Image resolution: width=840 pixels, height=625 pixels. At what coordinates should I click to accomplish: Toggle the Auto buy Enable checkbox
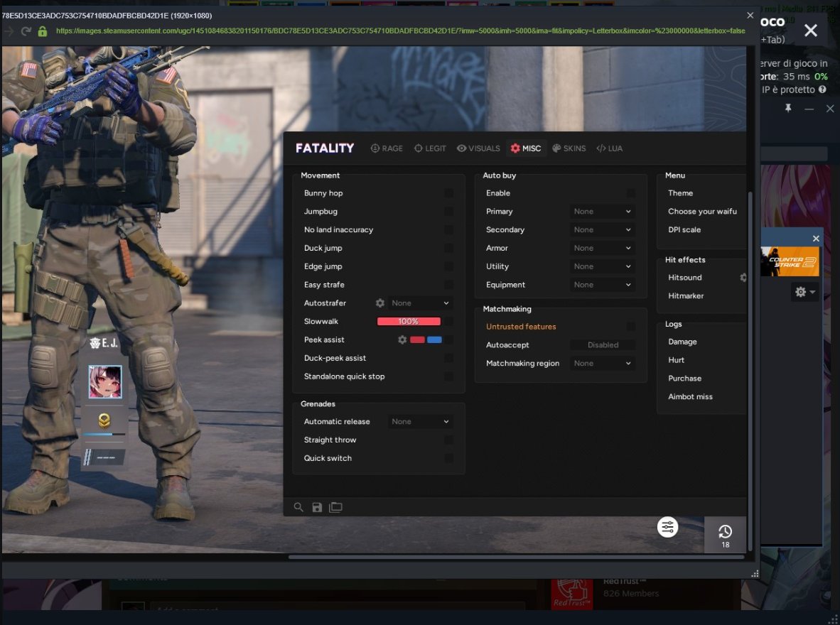(630, 193)
